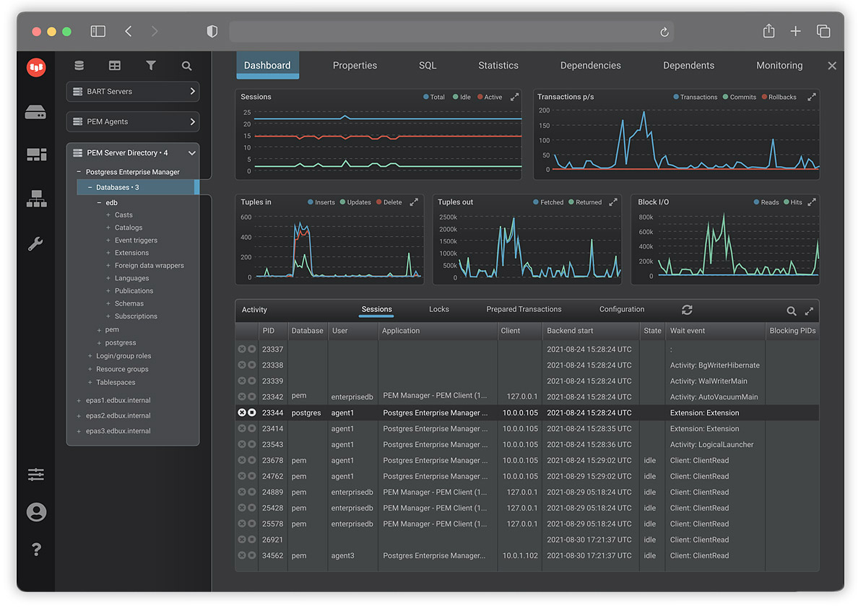Toggle the Total series in Sessions legend
866x616 pixels.
point(434,97)
